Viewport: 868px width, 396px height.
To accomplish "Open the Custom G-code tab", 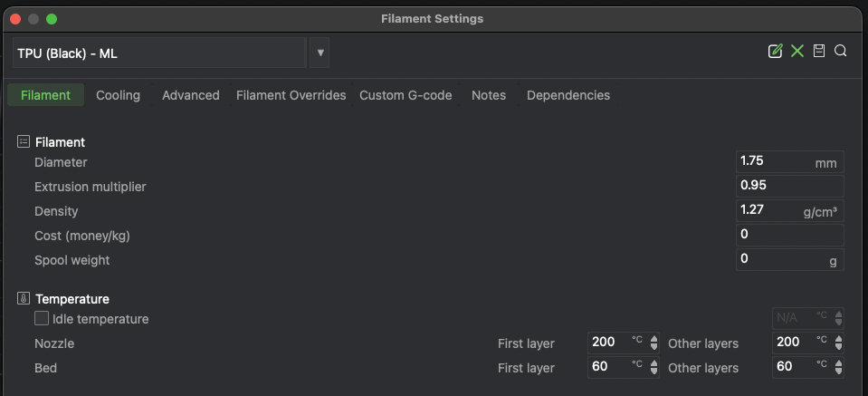I will pyautogui.click(x=405, y=95).
